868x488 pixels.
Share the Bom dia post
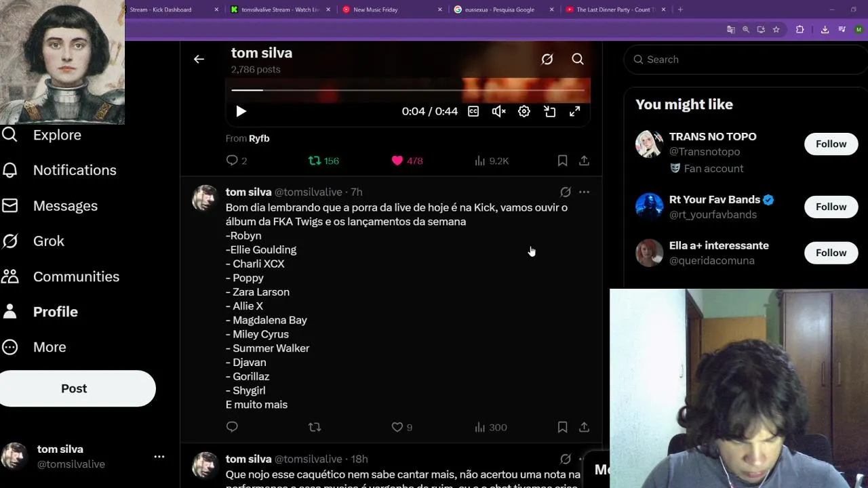pos(584,427)
